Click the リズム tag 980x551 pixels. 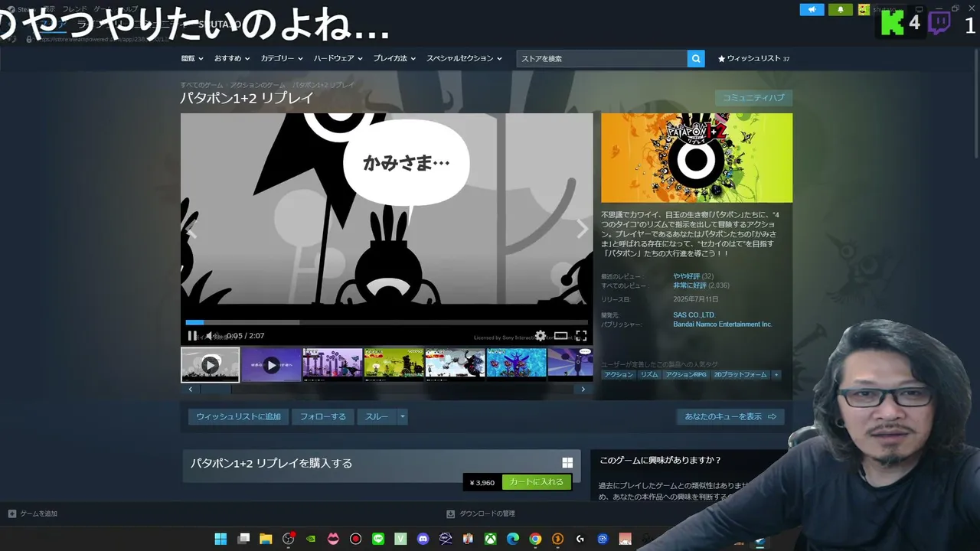[x=649, y=375]
